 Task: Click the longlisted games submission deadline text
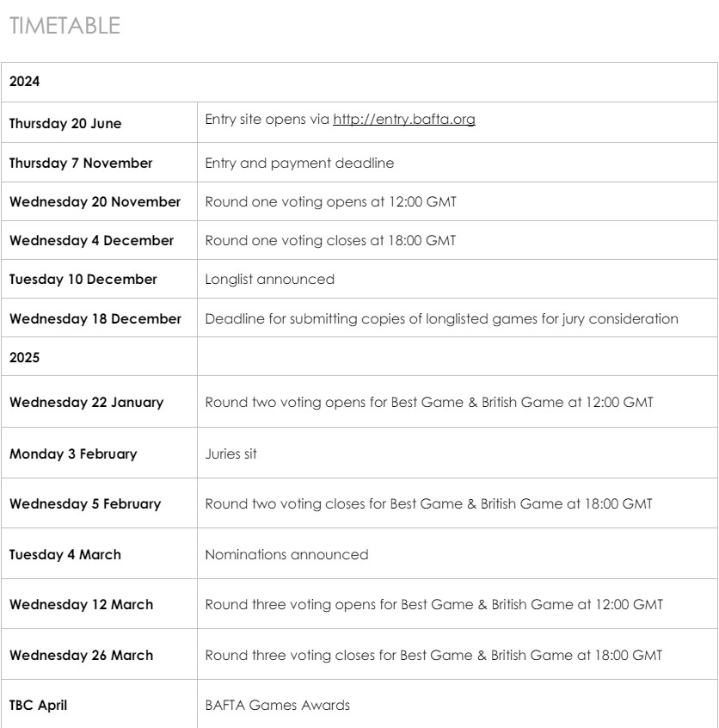pyautogui.click(x=441, y=318)
